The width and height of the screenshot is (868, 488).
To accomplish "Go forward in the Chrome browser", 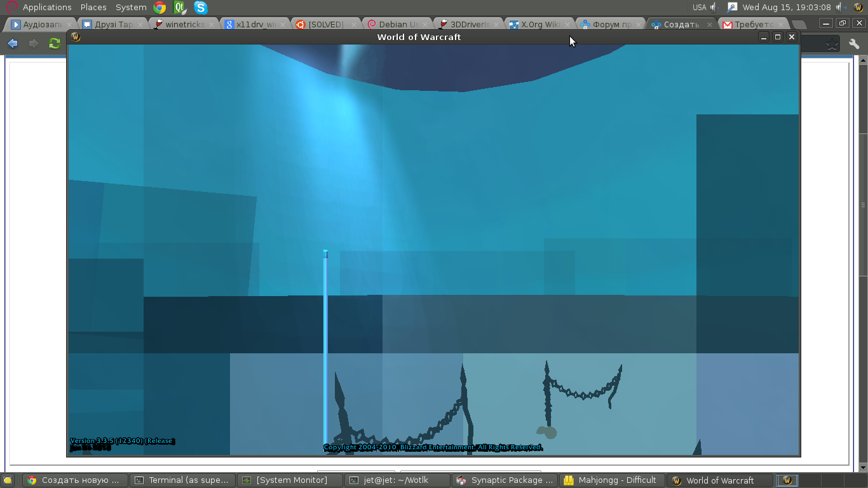I will point(34,43).
